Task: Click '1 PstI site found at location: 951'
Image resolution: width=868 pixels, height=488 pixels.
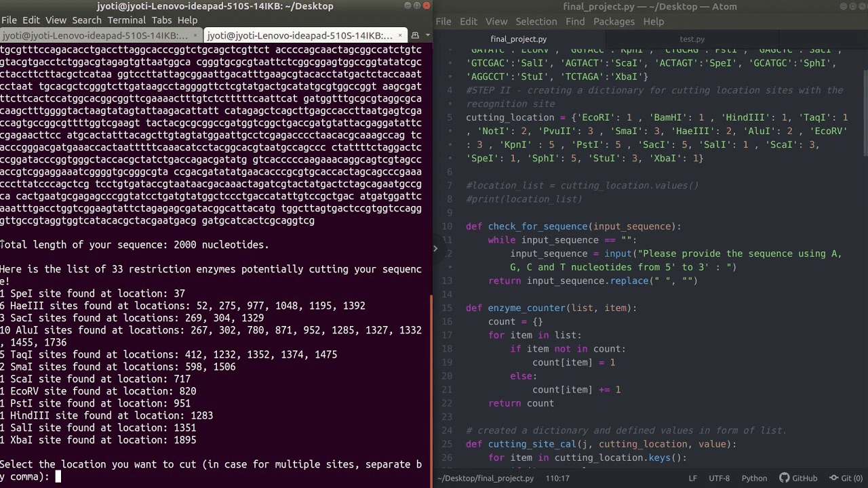Action: click(x=95, y=403)
